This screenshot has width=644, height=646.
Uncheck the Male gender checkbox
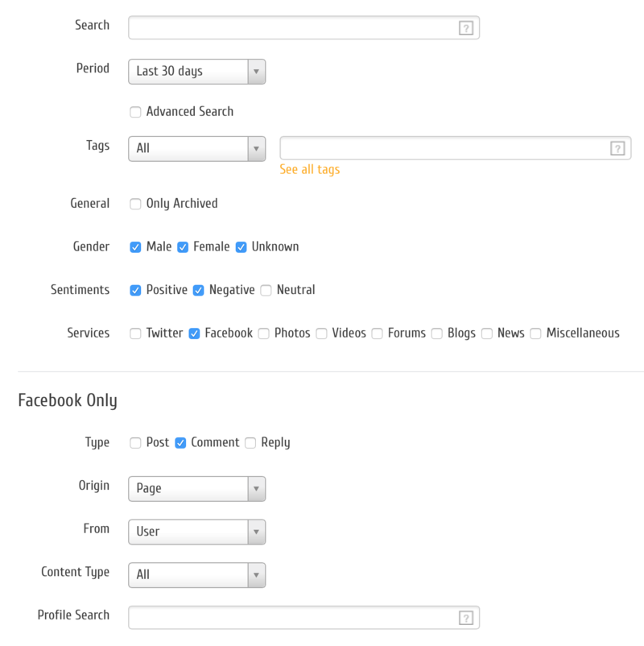click(x=135, y=247)
